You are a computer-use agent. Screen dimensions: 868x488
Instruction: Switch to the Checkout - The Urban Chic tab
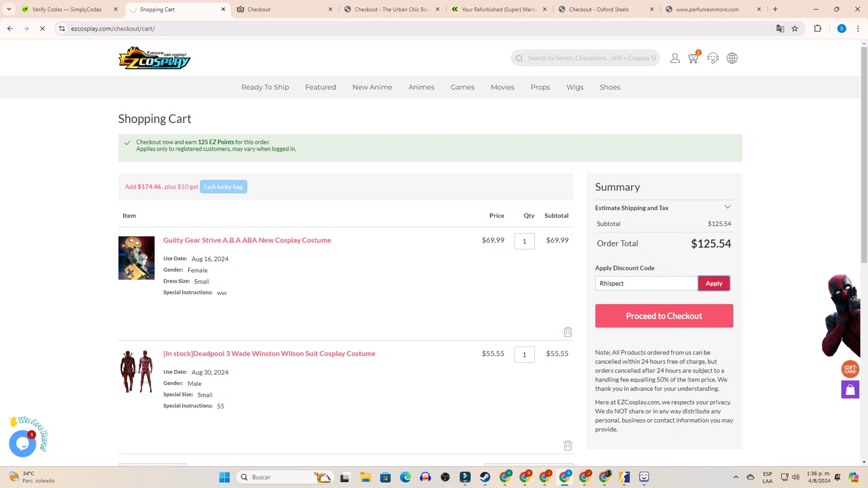392,9
